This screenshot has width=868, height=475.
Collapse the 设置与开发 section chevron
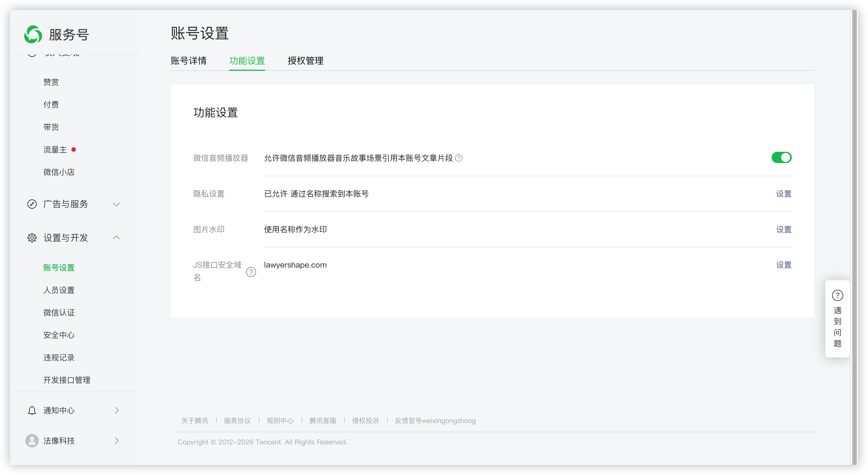pyautogui.click(x=116, y=237)
